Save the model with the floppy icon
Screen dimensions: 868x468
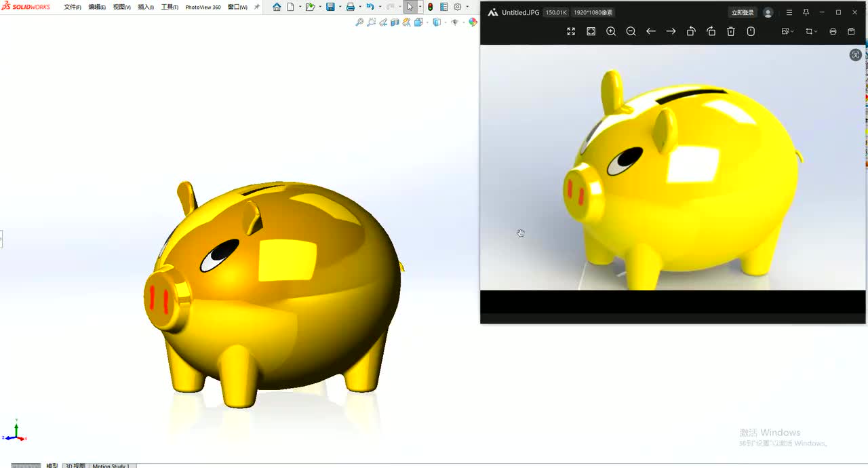click(x=330, y=7)
